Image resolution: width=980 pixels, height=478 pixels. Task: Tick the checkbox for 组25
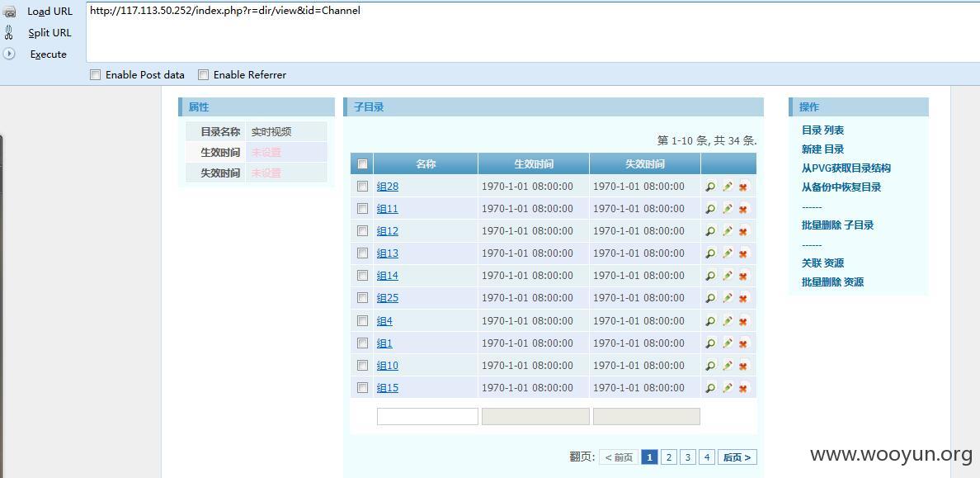click(x=362, y=298)
